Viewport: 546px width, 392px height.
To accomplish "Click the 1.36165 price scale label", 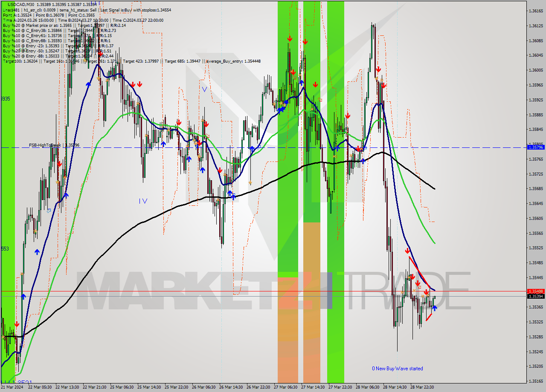I will coord(535,11).
